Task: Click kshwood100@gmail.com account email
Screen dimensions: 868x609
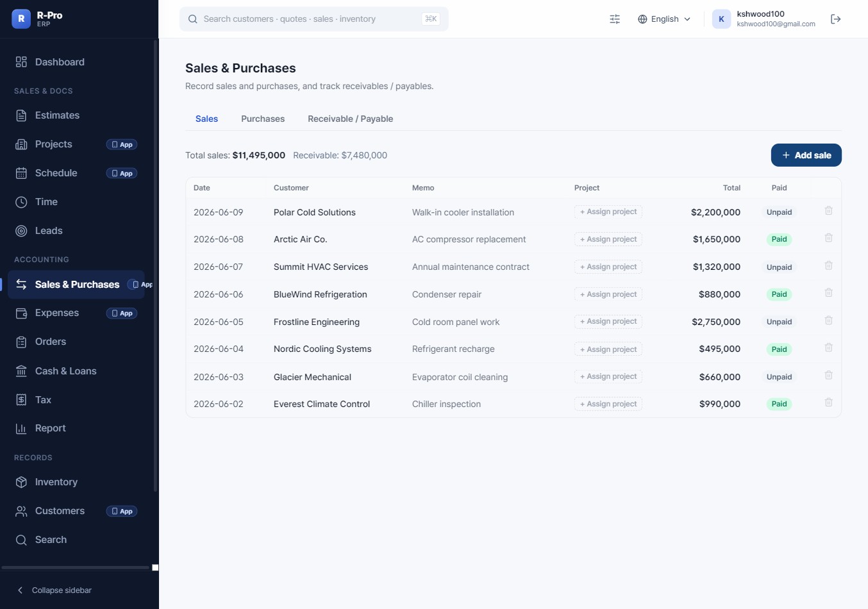Action: (x=776, y=24)
